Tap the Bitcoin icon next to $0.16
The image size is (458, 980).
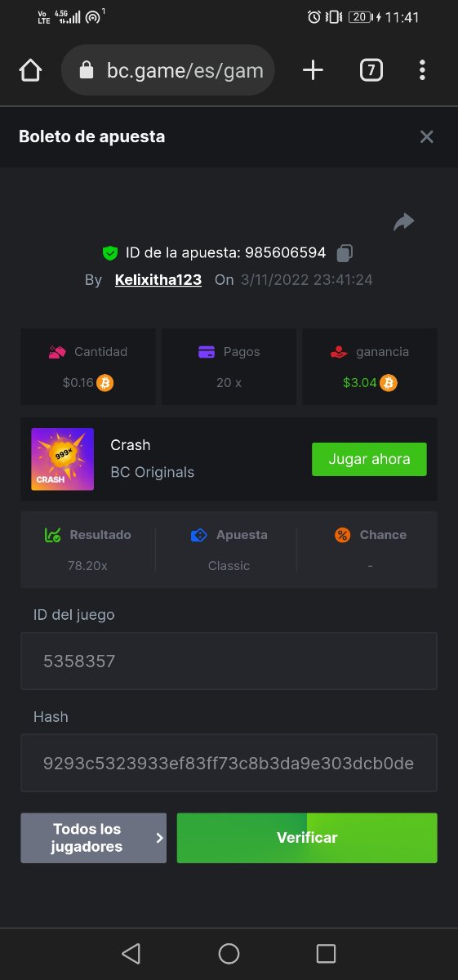(104, 382)
